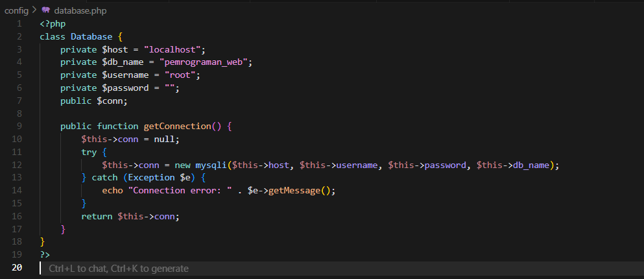
Task: Click line number 20 in the gutter
Action: tap(17, 268)
